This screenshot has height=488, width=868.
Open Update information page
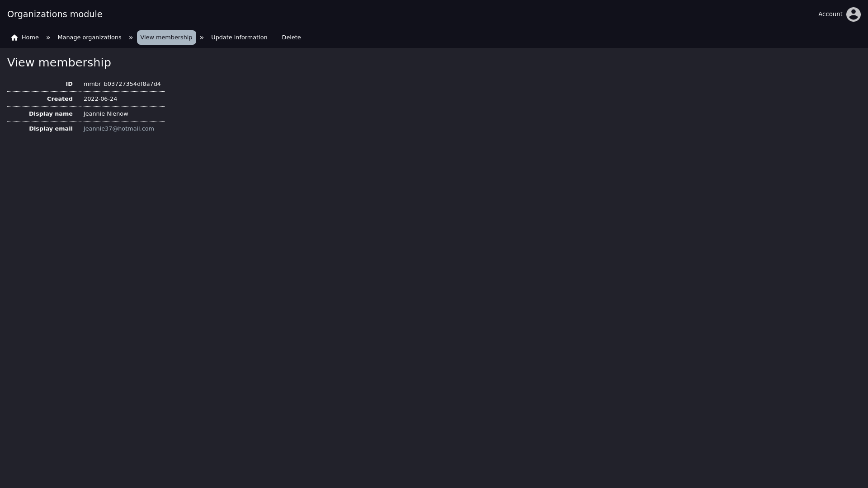(239, 38)
